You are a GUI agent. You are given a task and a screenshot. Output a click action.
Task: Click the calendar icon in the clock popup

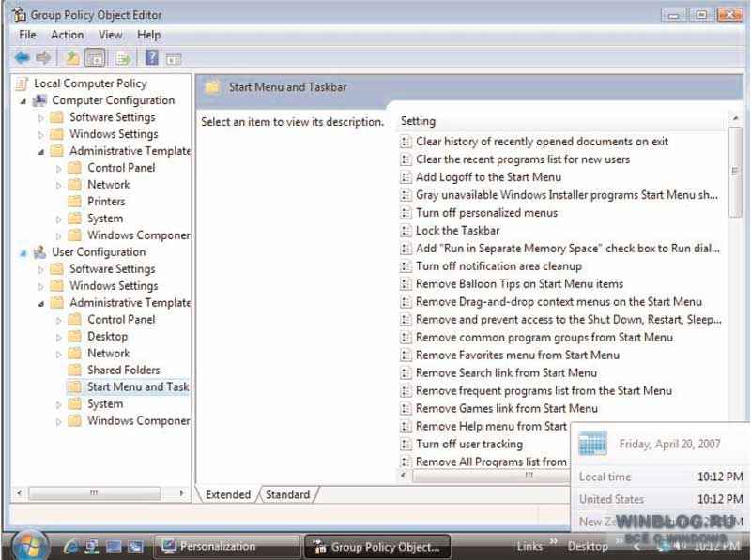point(592,443)
